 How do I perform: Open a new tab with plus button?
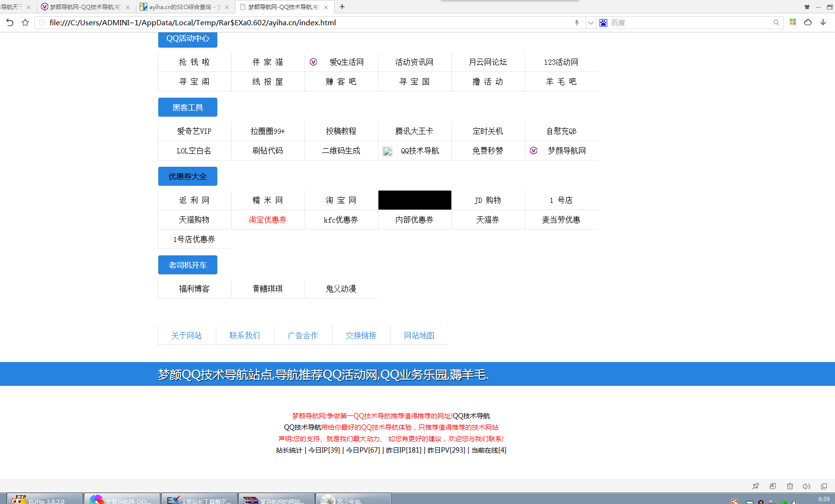342,7
